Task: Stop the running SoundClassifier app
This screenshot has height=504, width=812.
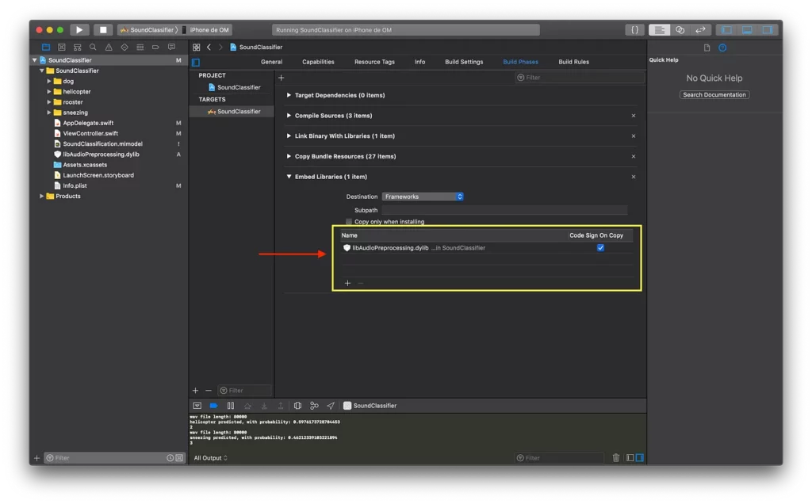Action: (x=103, y=30)
